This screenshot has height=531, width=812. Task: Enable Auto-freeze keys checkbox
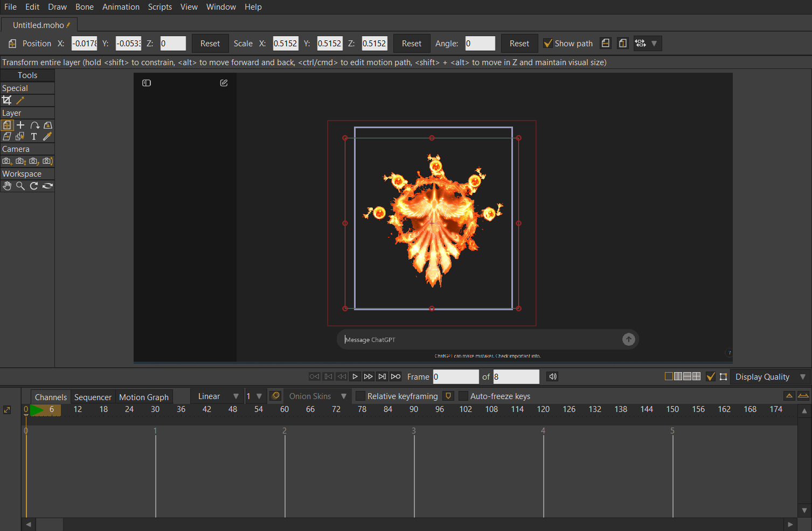pyautogui.click(x=463, y=396)
